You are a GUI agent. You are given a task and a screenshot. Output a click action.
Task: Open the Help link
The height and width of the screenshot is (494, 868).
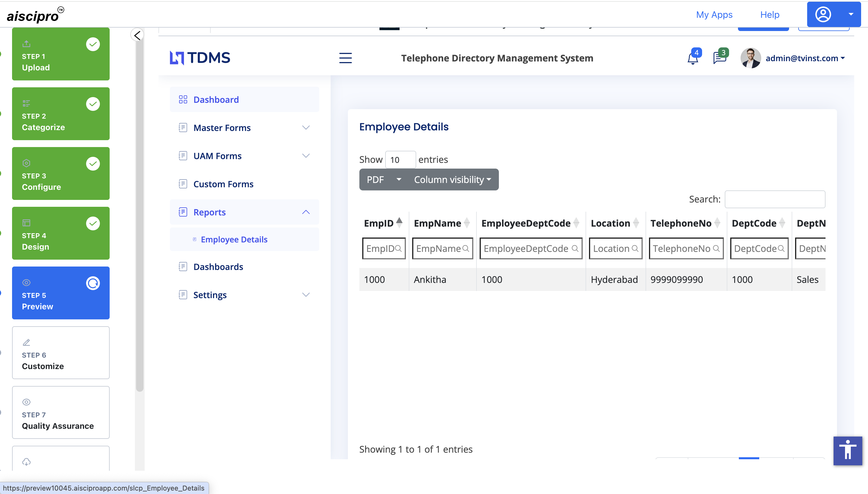coord(769,15)
